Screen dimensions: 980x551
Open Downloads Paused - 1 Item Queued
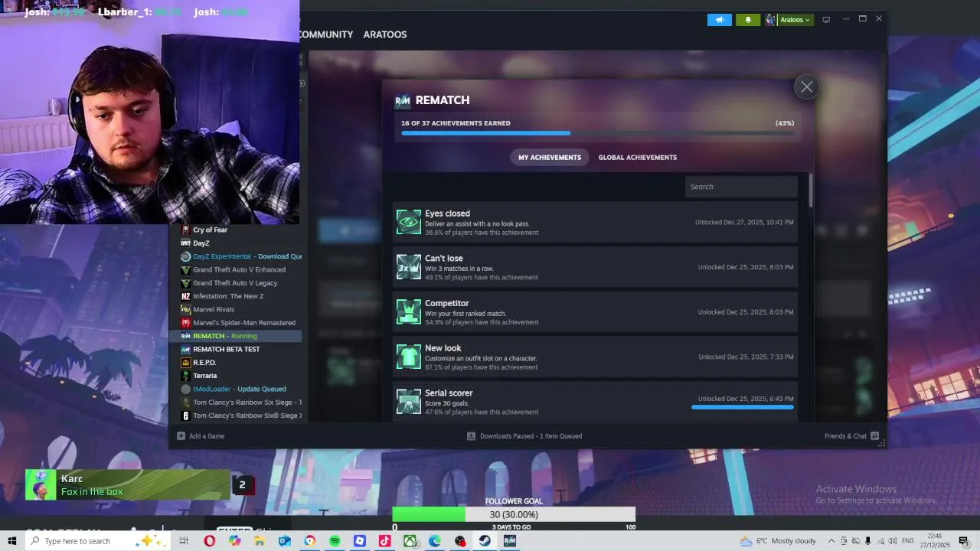tap(524, 436)
